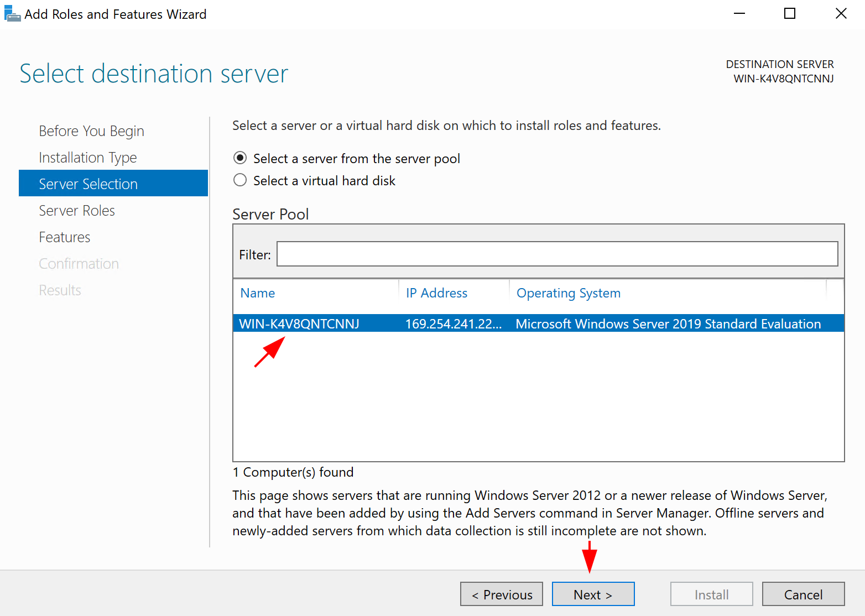Select the 'Select a server from the server pool' radio
The image size is (865, 616).
pyautogui.click(x=240, y=158)
